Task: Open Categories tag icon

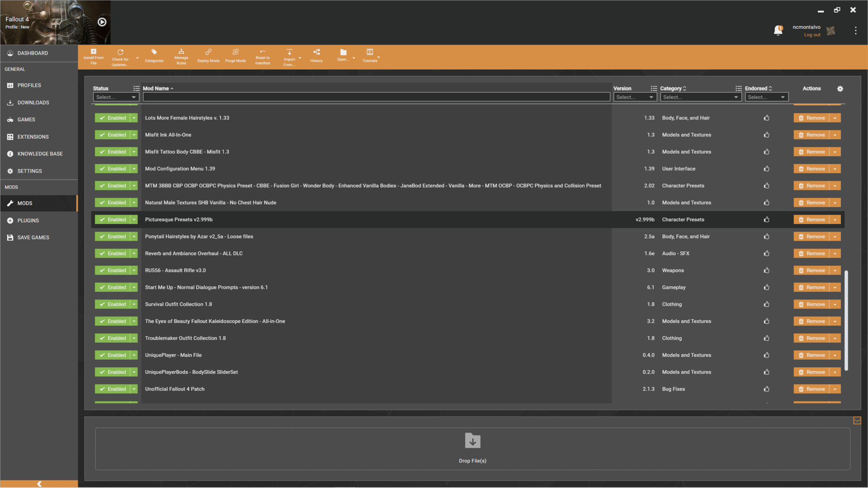Action: point(154,52)
